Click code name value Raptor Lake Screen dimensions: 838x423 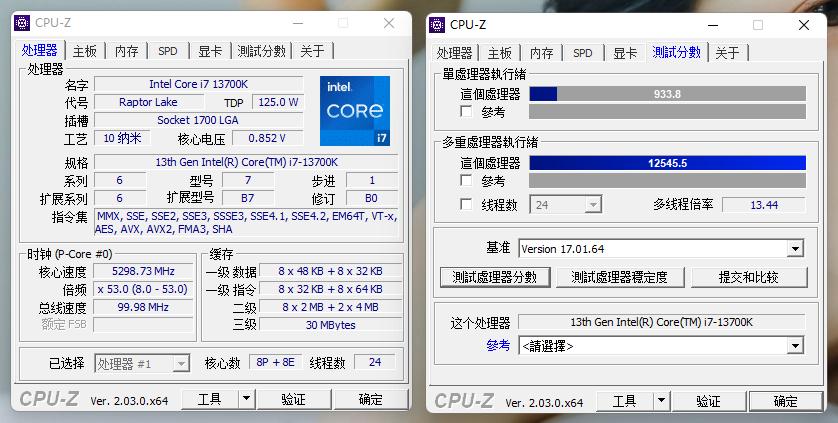pos(149,102)
